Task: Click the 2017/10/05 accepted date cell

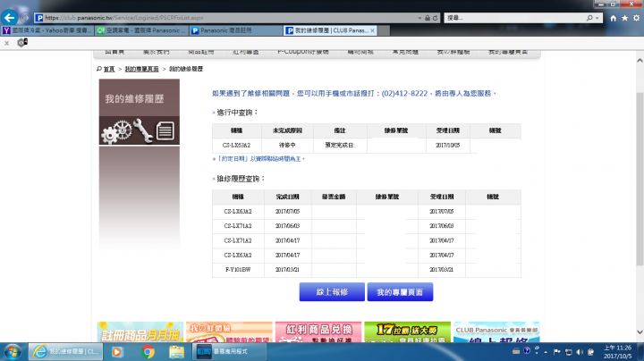Action: 448,146
